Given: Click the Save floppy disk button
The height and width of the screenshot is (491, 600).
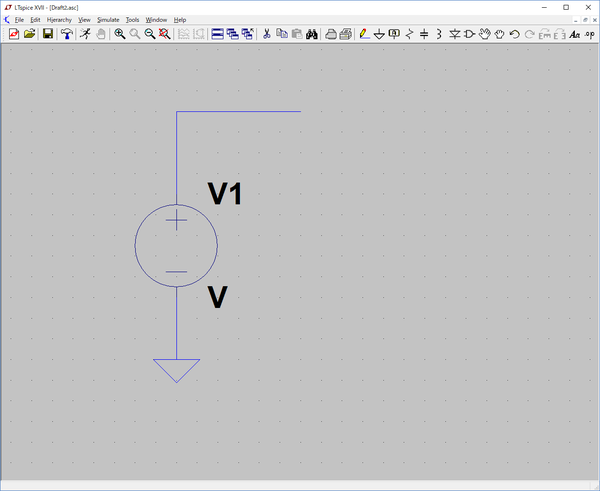Looking at the screenshot, I should click(x=47, y=34).
